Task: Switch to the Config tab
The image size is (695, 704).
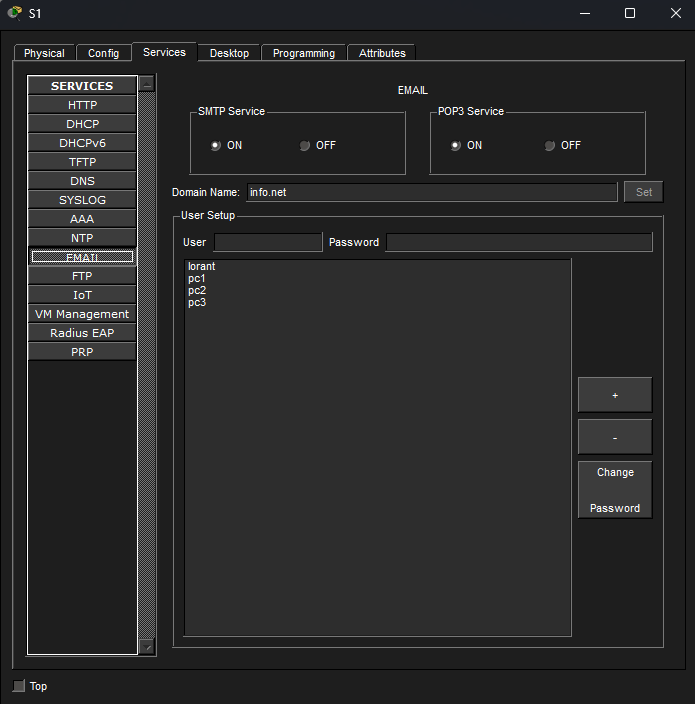Action: click(x=103, y=53)
